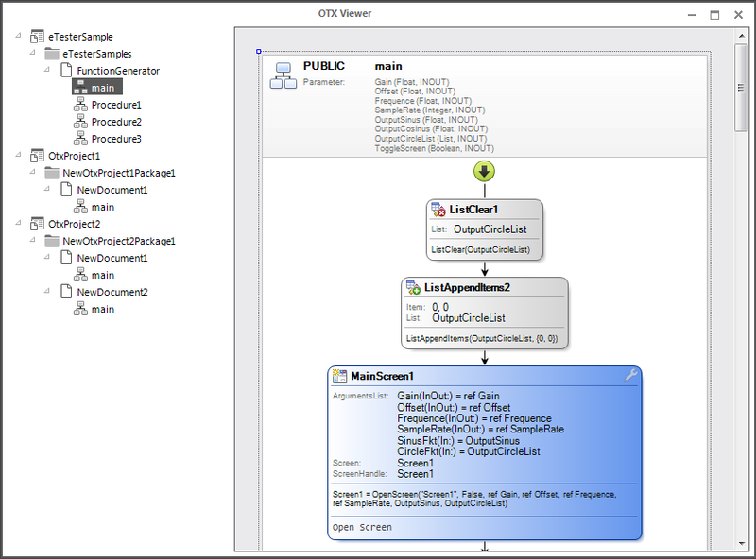Select main under NewDocument2

103,309
